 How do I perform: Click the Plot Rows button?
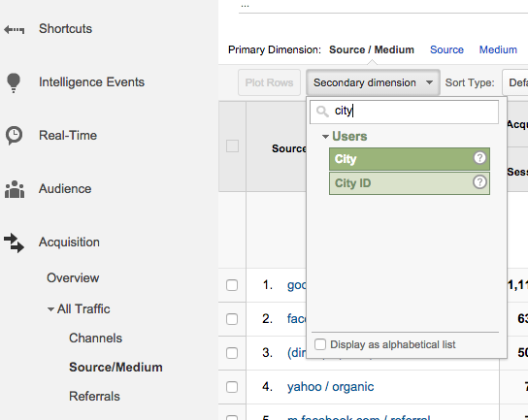click(x=269, y=82)
